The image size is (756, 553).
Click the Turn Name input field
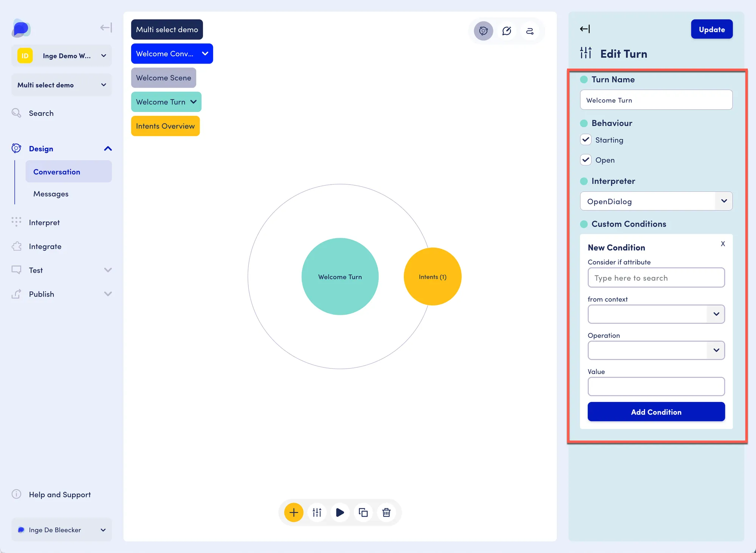(x=656, y=100)
